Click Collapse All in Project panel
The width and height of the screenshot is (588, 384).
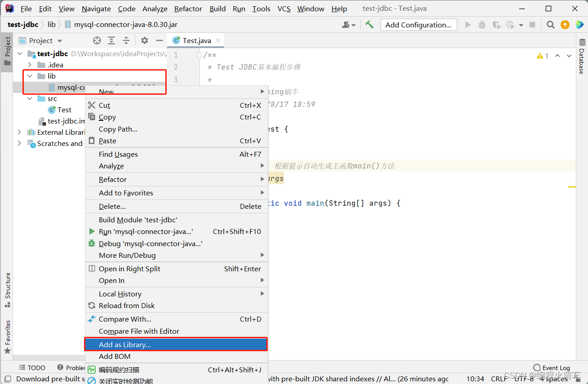[x=126, y=40]
